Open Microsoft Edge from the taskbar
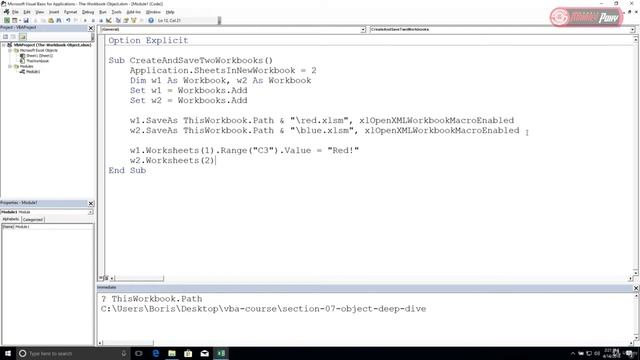Viewport: 640px width, 360px height. click(x=156, y=353)
